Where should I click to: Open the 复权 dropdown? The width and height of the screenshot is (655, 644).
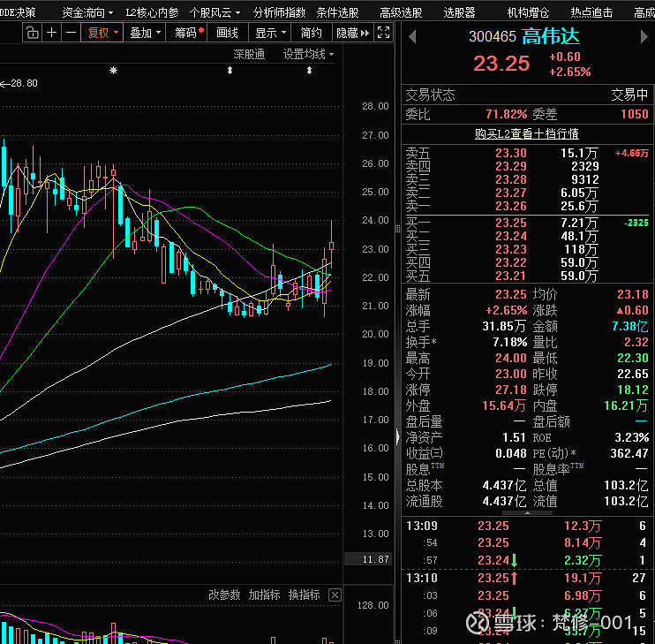coord(102,33)
